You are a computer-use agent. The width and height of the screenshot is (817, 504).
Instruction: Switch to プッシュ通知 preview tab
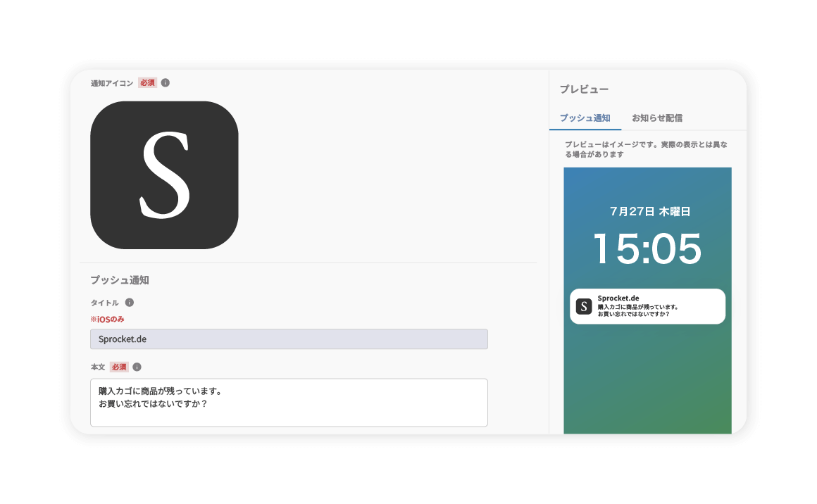pyautogui.click(x=585, y=118)
